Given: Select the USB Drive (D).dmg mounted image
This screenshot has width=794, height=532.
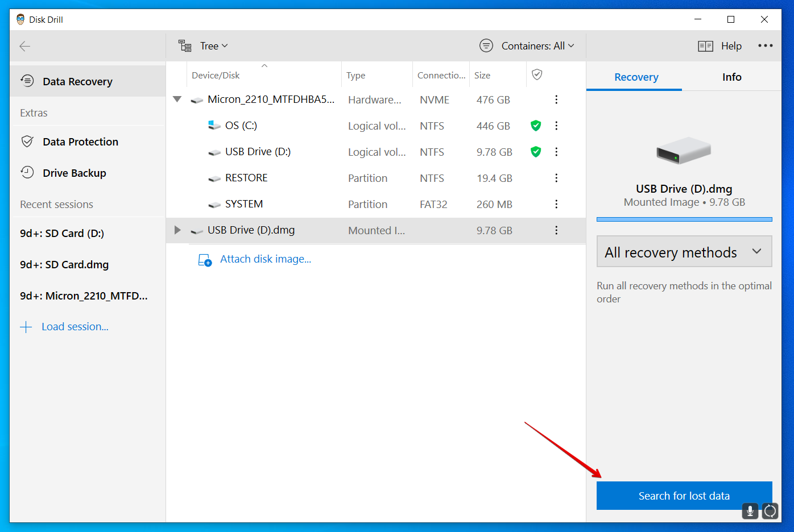Looking at the screenshot, I should [x=376, y=230].
